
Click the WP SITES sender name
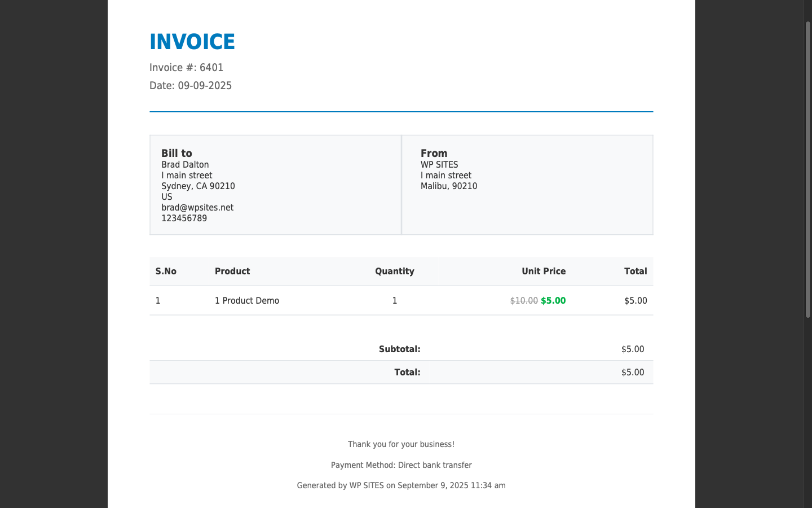point(439,165)
